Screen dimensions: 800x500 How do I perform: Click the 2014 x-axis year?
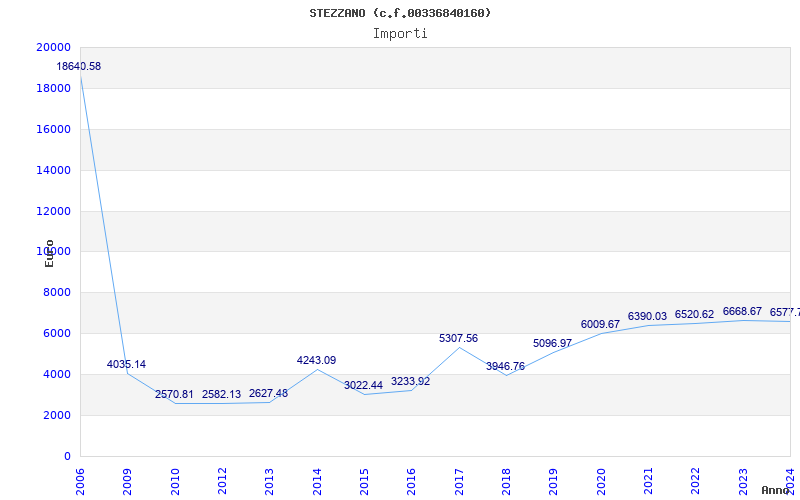tap(317, 481)
